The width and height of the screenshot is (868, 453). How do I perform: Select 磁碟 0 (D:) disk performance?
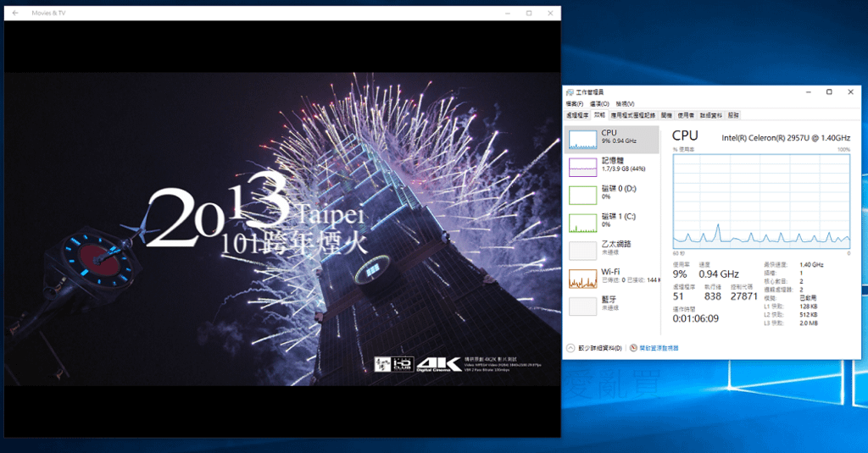click(612, 194)
